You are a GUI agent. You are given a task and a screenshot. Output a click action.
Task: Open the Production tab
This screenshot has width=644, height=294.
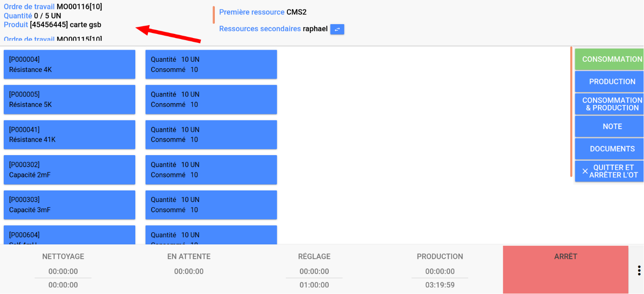[x=609, y=82]
